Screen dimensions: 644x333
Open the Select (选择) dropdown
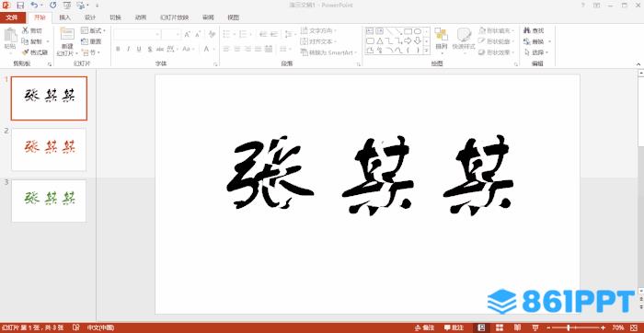pos(536,52)
